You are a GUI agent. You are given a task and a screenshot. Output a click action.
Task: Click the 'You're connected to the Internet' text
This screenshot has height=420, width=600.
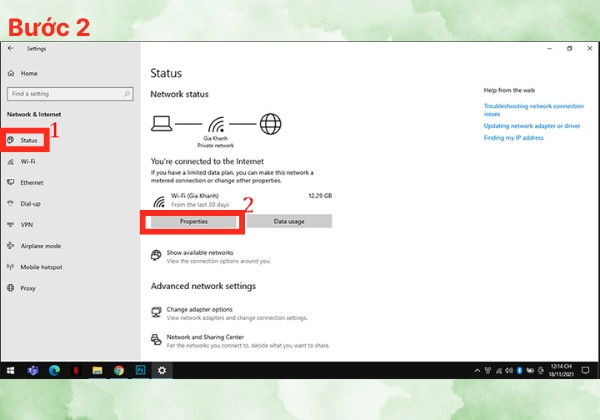(207, 161)
